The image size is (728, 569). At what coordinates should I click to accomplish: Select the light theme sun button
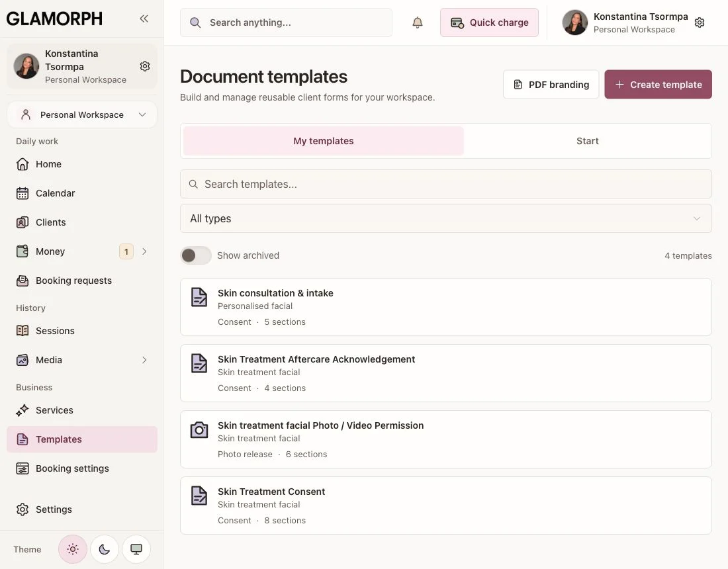pyautogui.click(x=72, y=549)
